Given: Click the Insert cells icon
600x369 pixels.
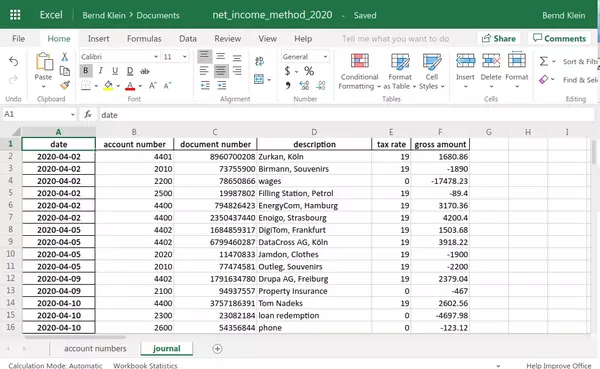Looking at the screenshot, I should (465, 60).
